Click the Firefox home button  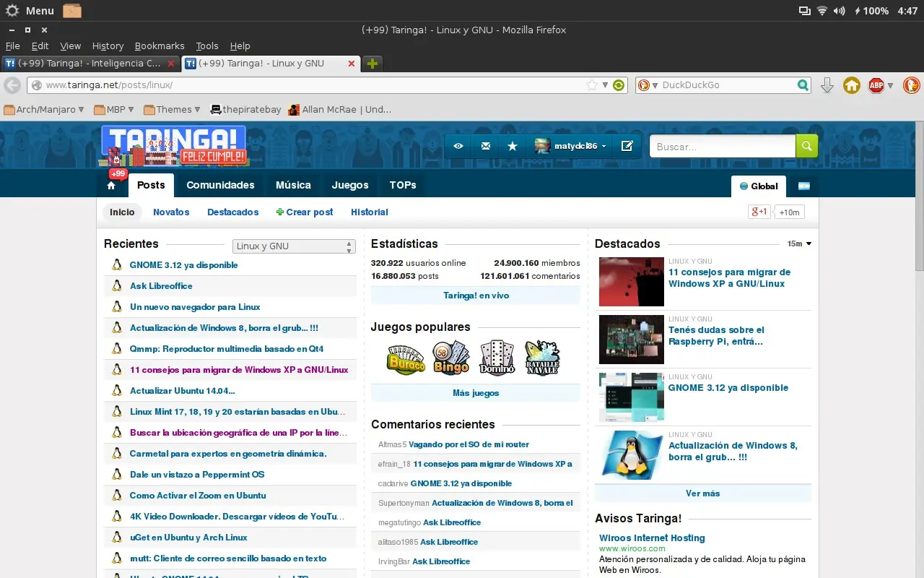(x=852, y=85)
